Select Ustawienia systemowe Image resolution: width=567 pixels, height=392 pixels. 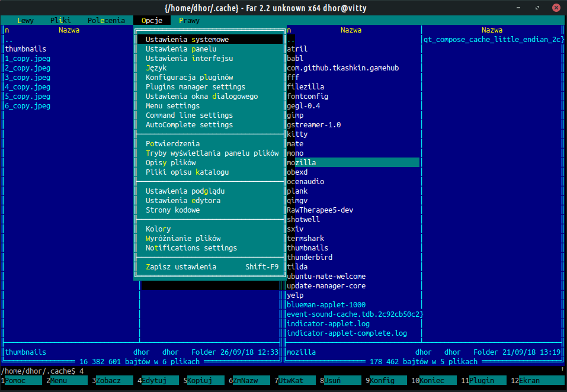tap(210, 40)
